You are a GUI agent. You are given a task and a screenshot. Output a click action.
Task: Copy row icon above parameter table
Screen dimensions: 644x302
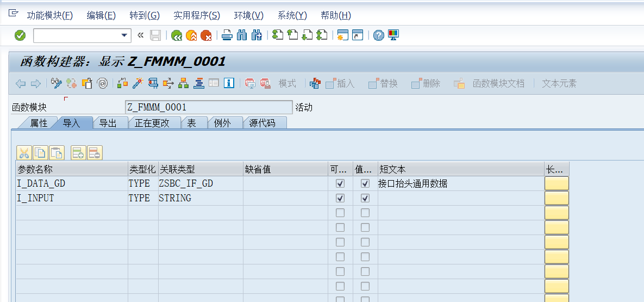(41, 153)
